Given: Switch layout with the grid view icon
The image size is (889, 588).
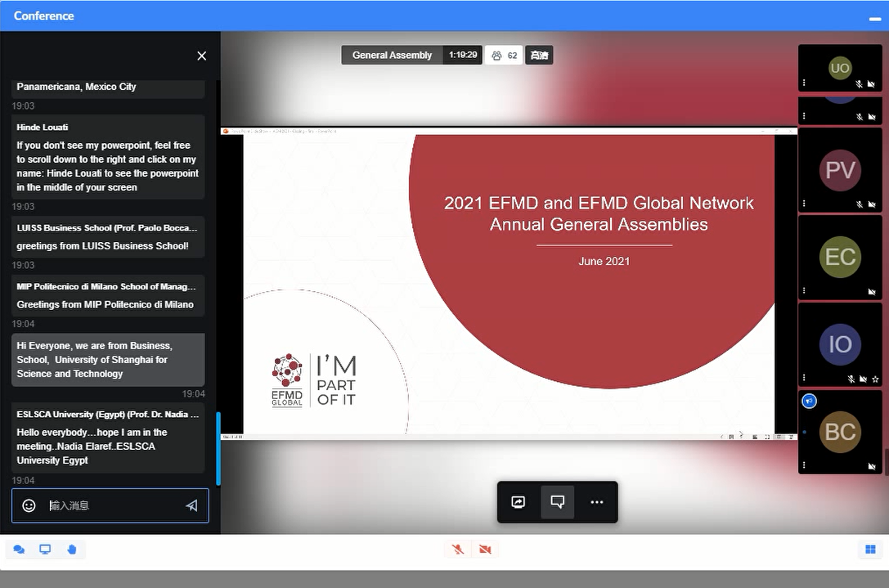Looking at the screenshot, I should (870, 550).
